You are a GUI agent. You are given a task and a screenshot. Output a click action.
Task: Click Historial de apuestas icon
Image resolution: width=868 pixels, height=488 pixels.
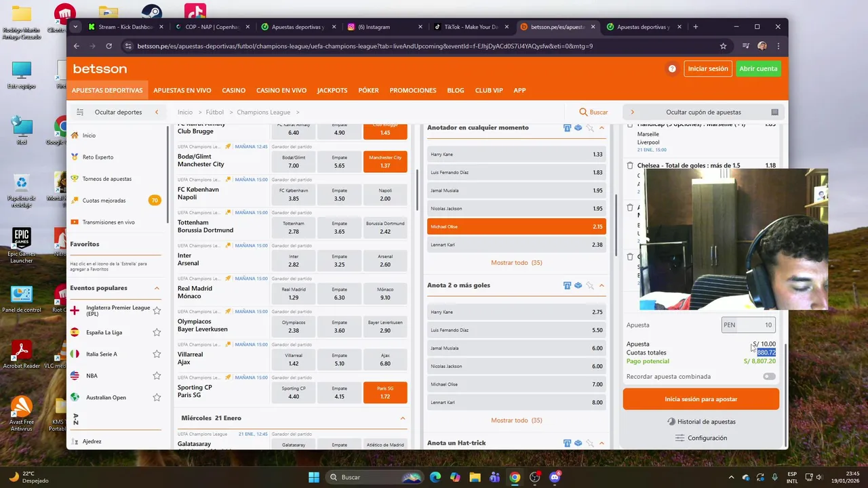671,422
